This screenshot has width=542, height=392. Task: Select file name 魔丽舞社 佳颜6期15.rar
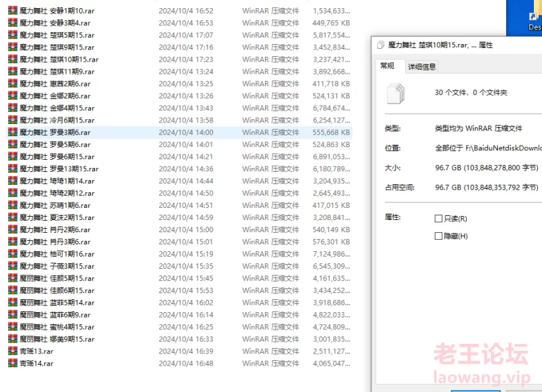point(57,290)
